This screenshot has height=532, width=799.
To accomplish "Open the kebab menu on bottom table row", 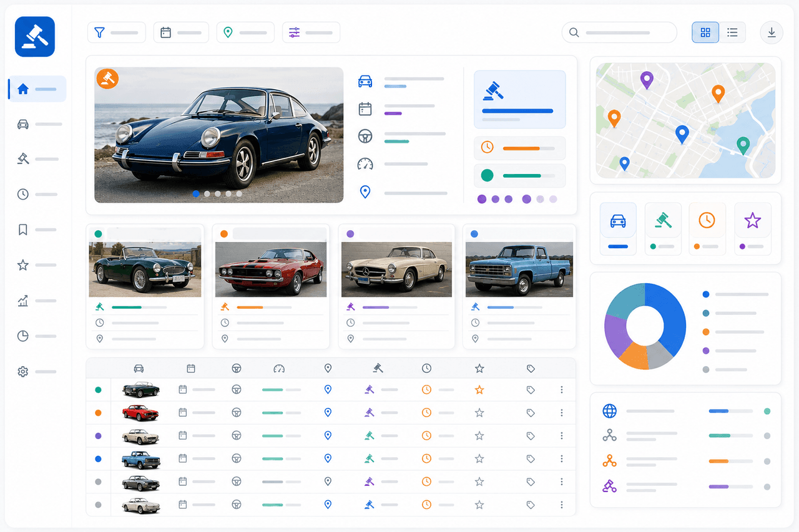I will pos(562,505).
